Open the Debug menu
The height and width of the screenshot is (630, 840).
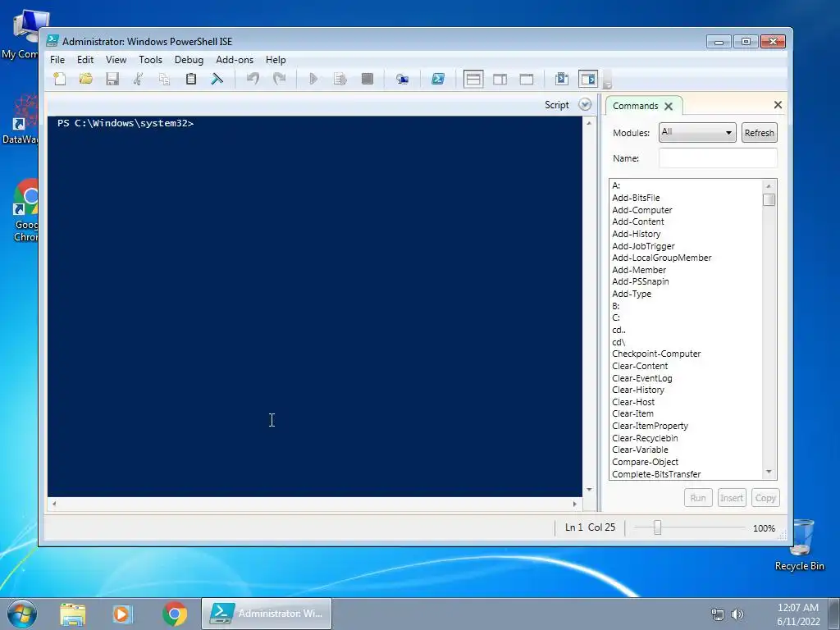pyautogui.click(x=189, y=60)
